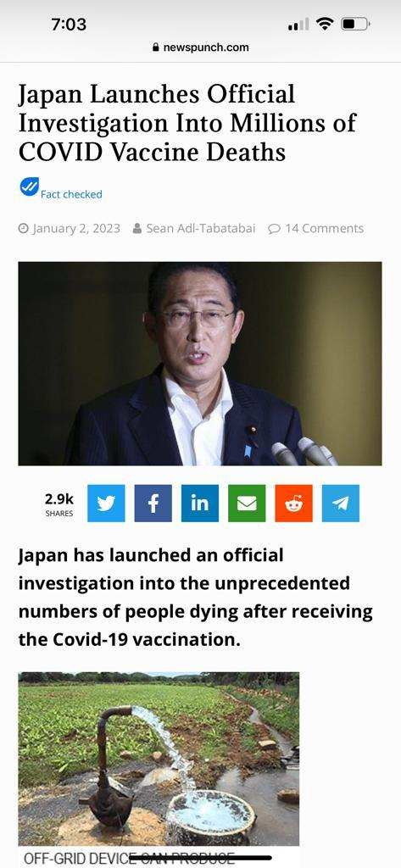Tap the 2.9k shares counter
401x868 pixels.
(59, 504)
